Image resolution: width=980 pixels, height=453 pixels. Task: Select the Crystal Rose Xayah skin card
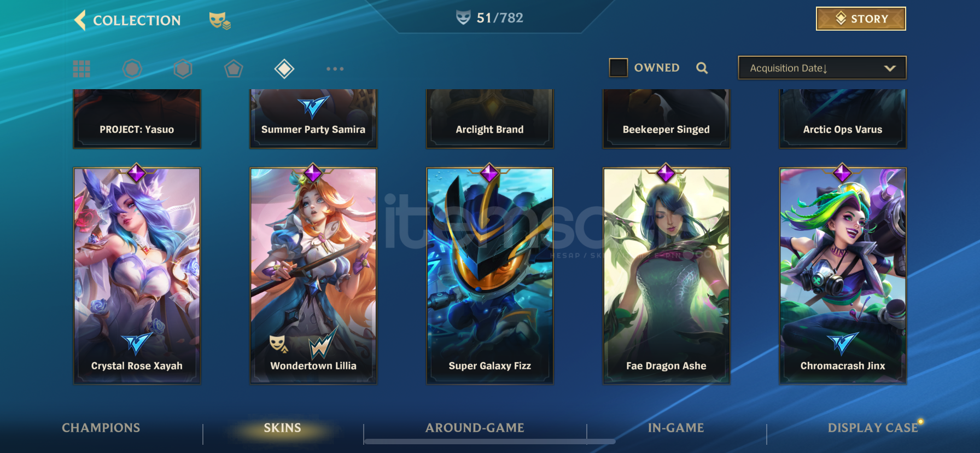137,275
